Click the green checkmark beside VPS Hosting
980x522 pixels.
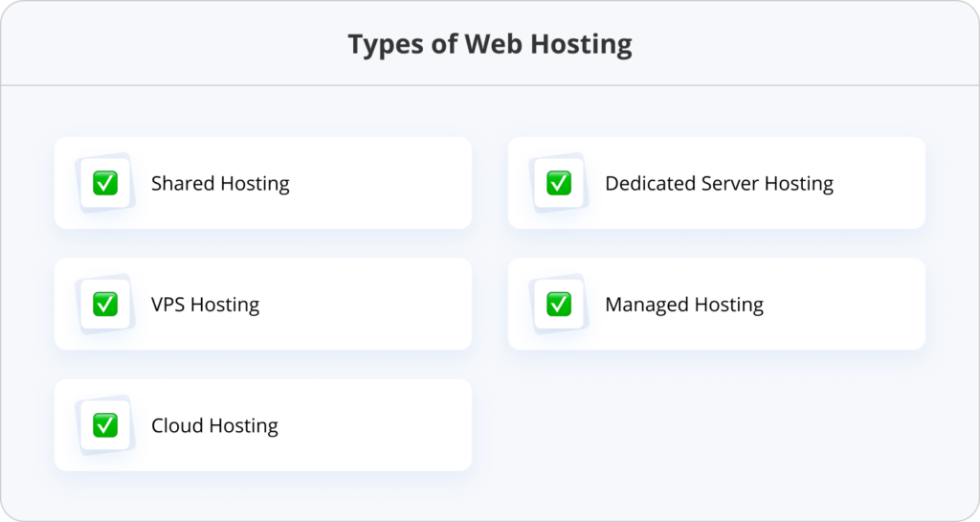tap(105, 304)
